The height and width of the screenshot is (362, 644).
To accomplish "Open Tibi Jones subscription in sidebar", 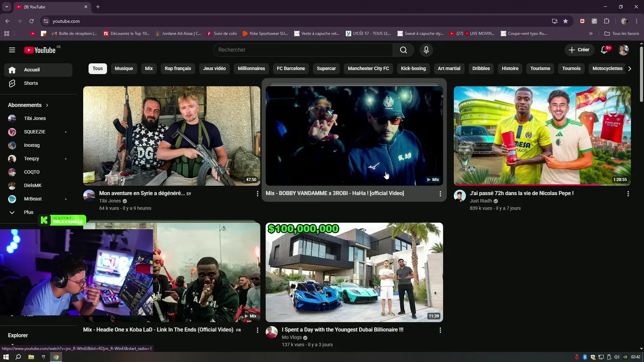I will coord(38,118).
